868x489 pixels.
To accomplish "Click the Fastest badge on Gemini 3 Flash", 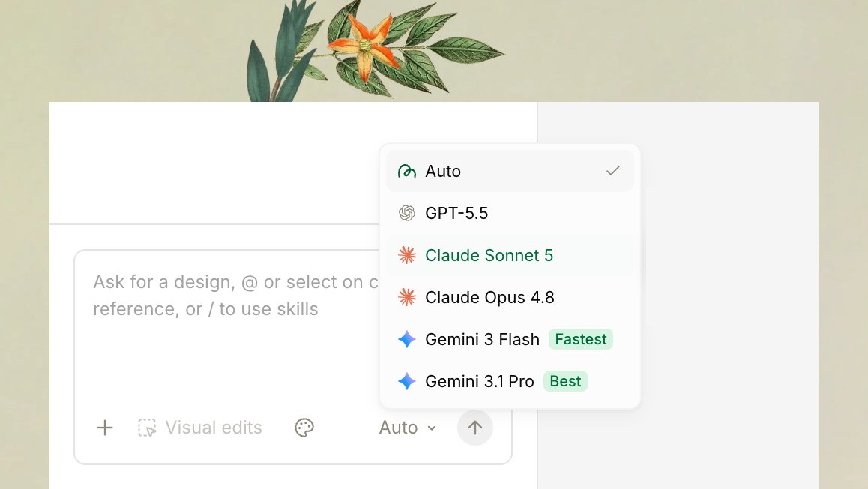I will (x=581, y=339).
